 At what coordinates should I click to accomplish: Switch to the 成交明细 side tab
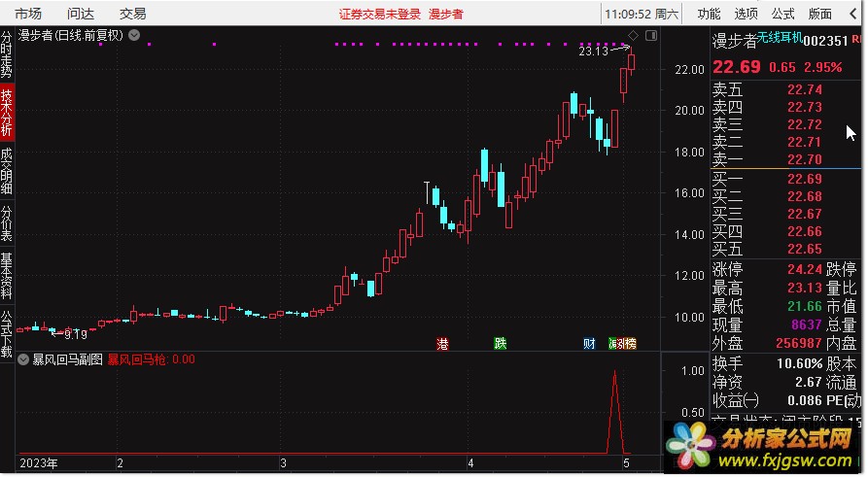(7, 170)
